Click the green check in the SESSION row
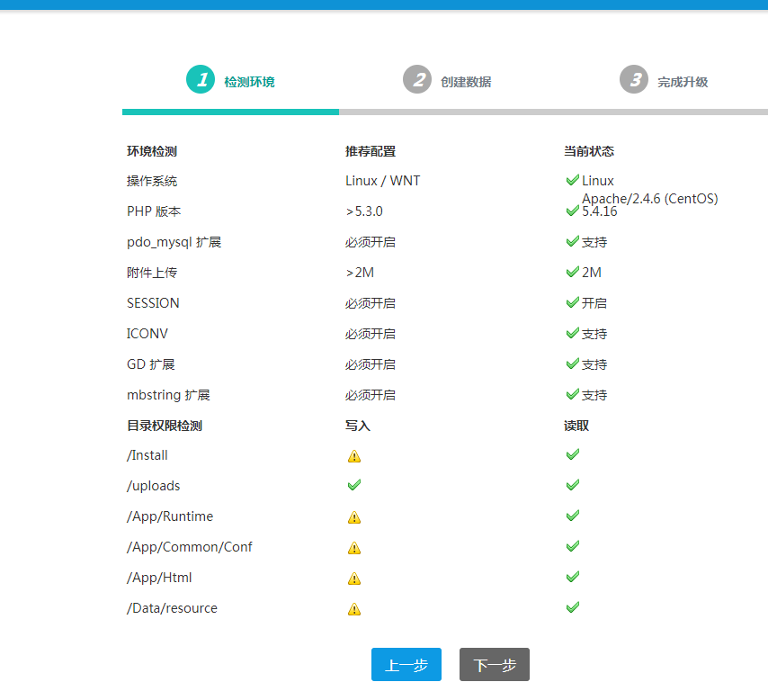768x700 pixels. click(572, 302)
